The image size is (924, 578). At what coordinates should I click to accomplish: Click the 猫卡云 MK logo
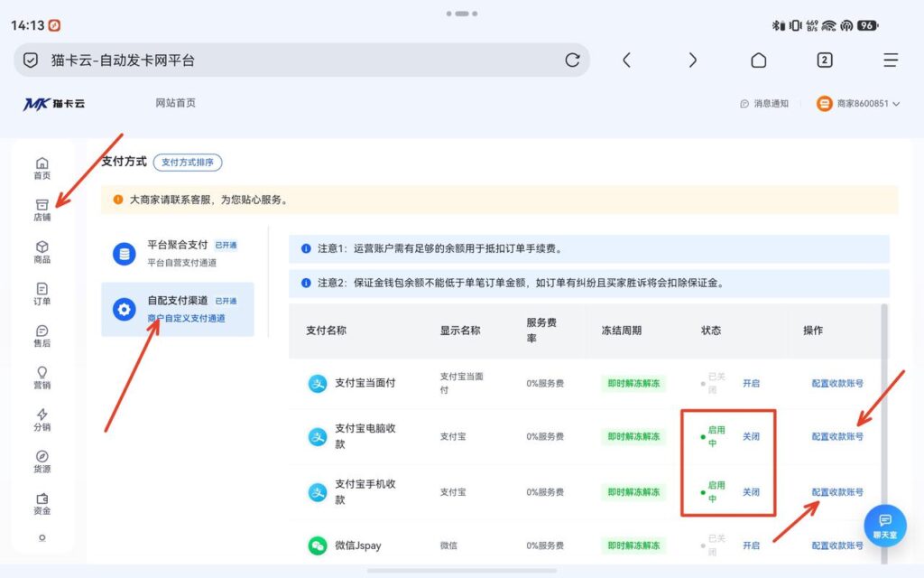point(53,104)
